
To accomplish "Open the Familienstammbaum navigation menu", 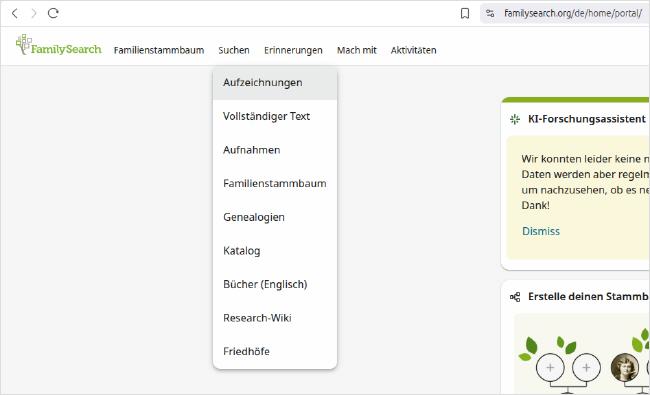I will pyautogui.click(x=159, y=50).
